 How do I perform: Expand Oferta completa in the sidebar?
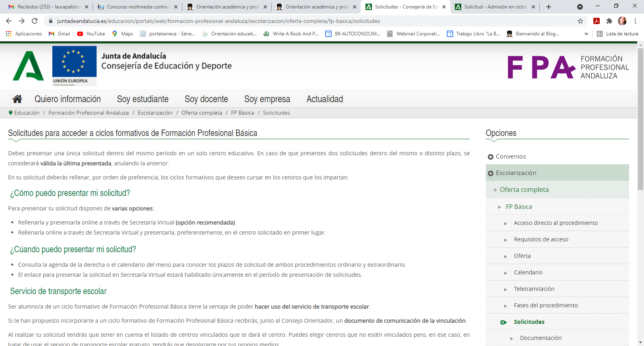(557, 189)
